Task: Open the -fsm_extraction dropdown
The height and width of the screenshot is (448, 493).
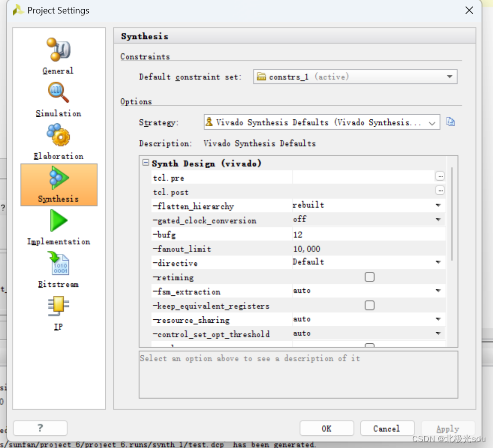Action: pyautogui.click(x=438, y=290)
